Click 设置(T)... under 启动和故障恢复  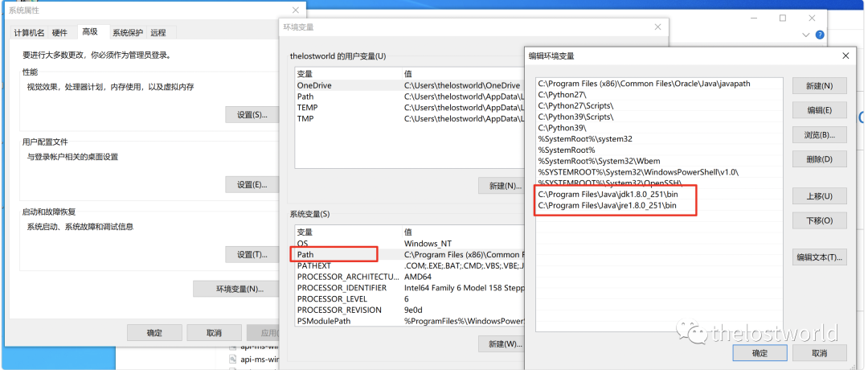(252, 255)
